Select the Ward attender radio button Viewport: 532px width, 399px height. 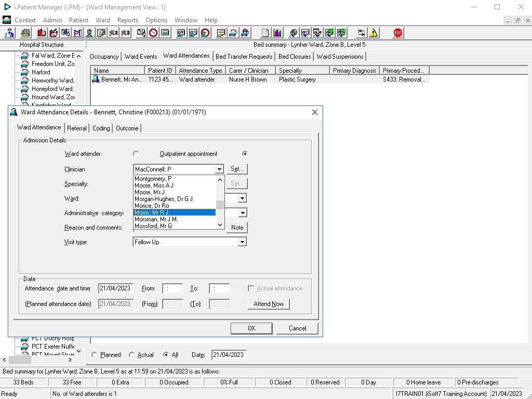(x=136, y=154)
